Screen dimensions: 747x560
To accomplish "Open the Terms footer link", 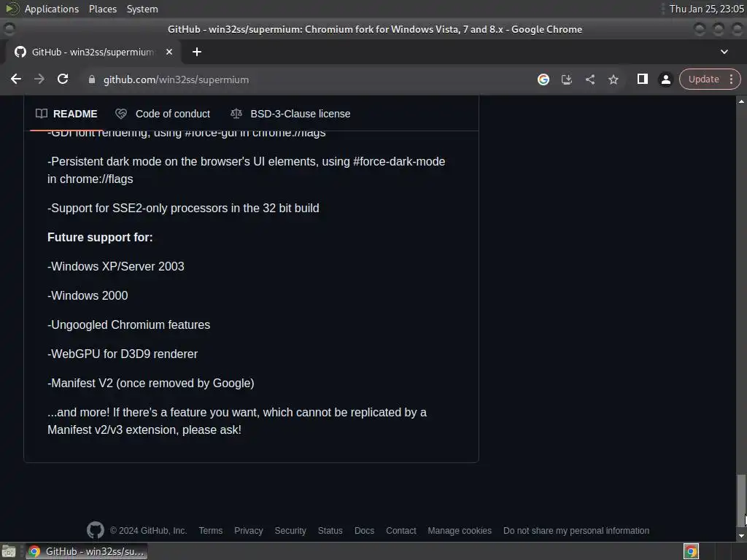I will click(x=211, y=531).
